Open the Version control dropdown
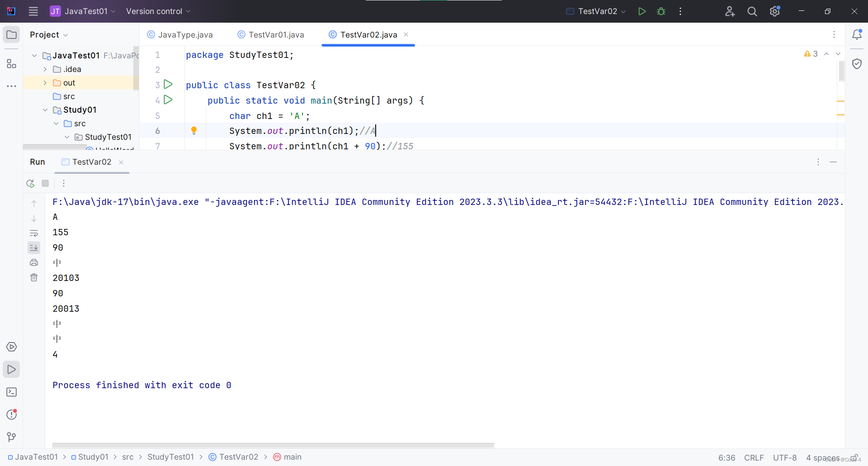Viewport: 868px width, 466px height. 158,11
